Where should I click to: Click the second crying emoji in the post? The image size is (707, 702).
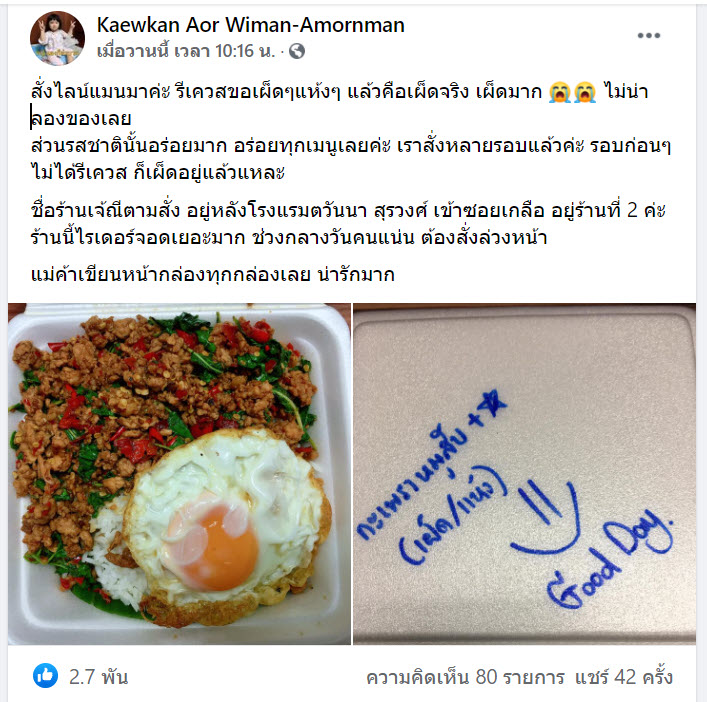coord(585,92)
